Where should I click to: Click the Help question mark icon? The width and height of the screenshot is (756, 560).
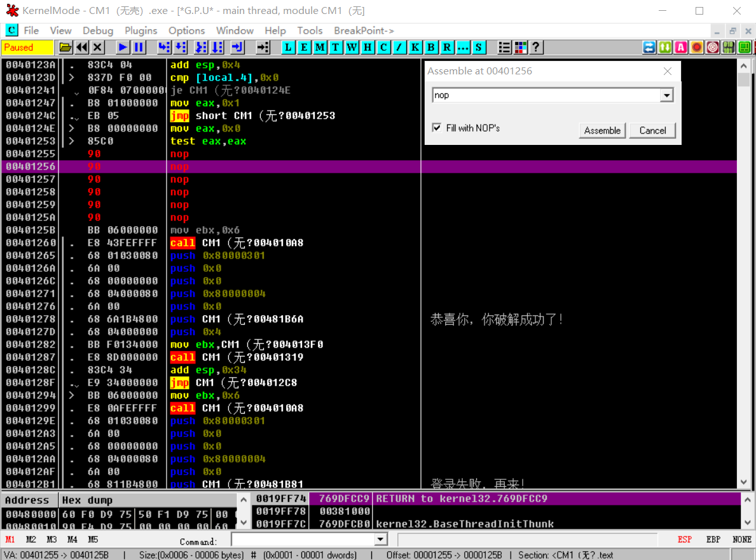point(536,47)
